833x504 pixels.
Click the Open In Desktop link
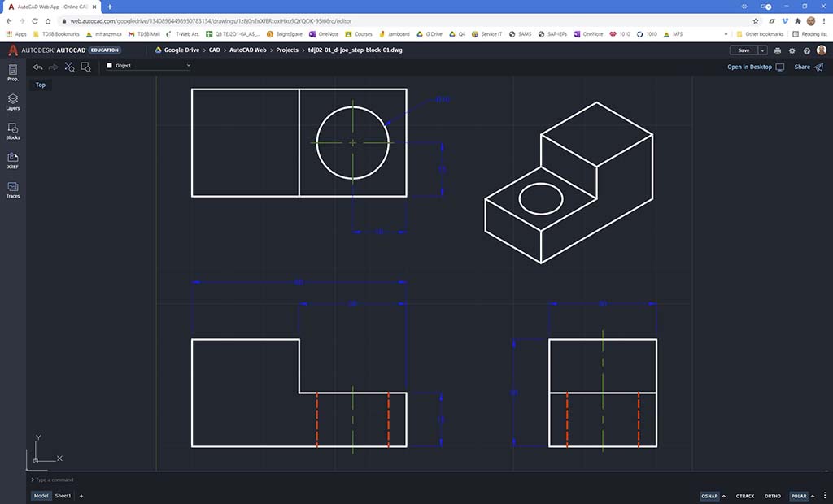tap(755, 67)
